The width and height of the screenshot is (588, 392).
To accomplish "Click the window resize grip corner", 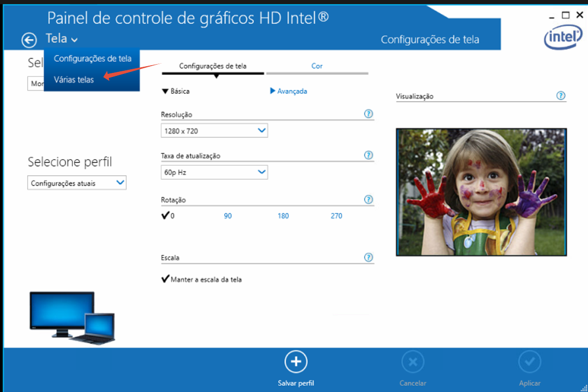I will (583, 388).
